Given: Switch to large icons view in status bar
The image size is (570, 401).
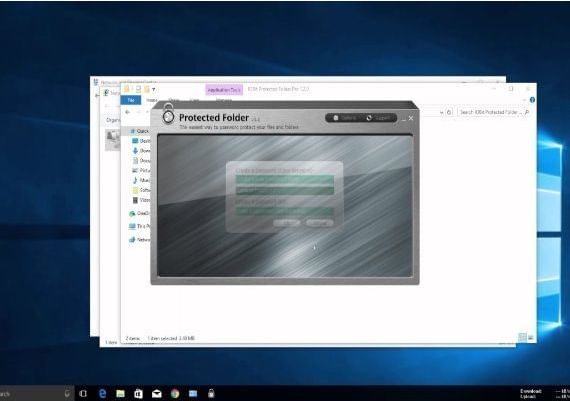Looking at the screenshot, I should (x=531, y=338).
